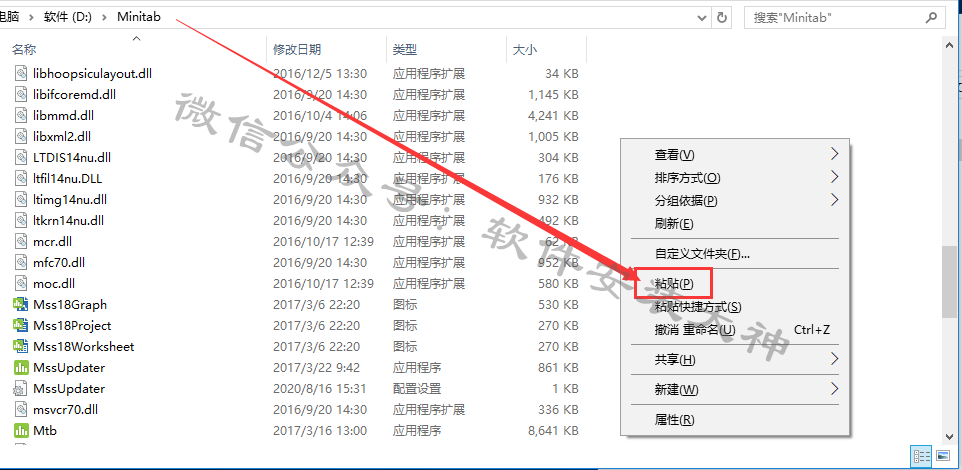Click the LTDIS14nu.dll file icon
This screenshot has height=470, width=962.
(x=21, y=158)
